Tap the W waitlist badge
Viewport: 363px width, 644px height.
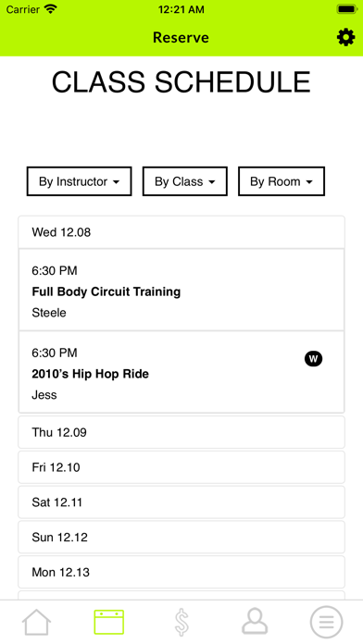click(x=313, y=359)
